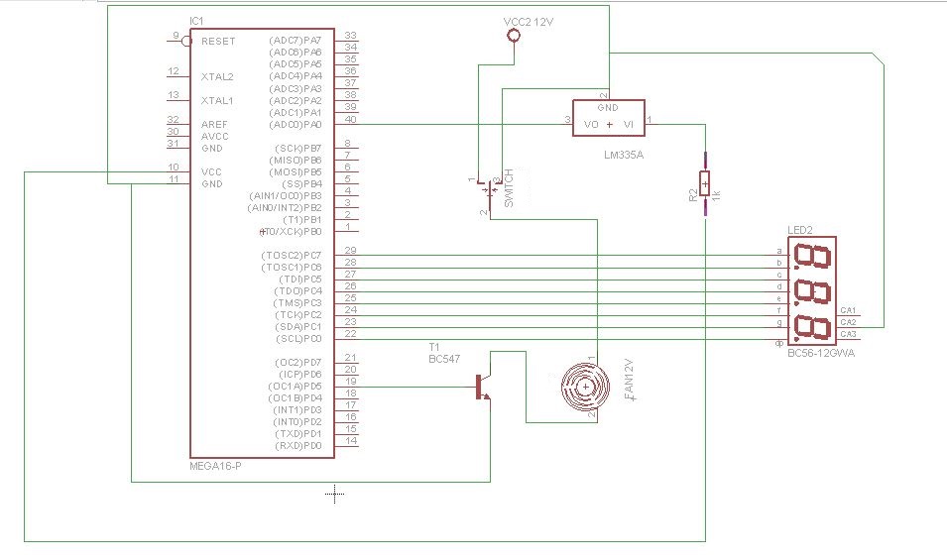Click pin number 9 near RESET
Screen dimensions: 947x560
coord(176,35)
